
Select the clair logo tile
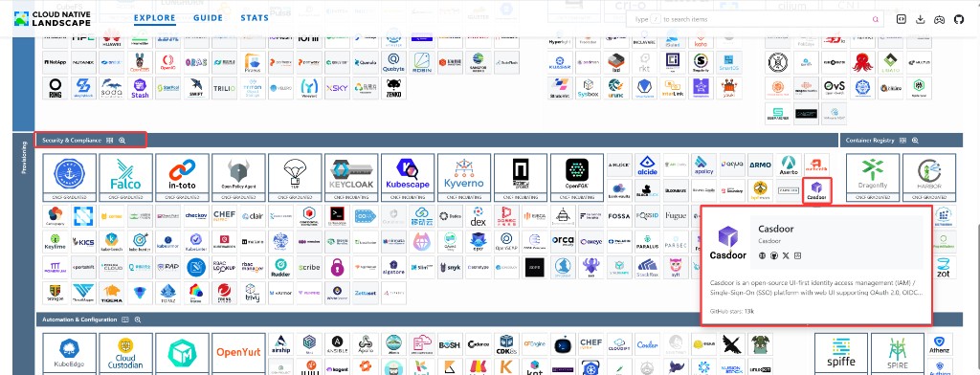pyautogui.click(x=253, y=216)
